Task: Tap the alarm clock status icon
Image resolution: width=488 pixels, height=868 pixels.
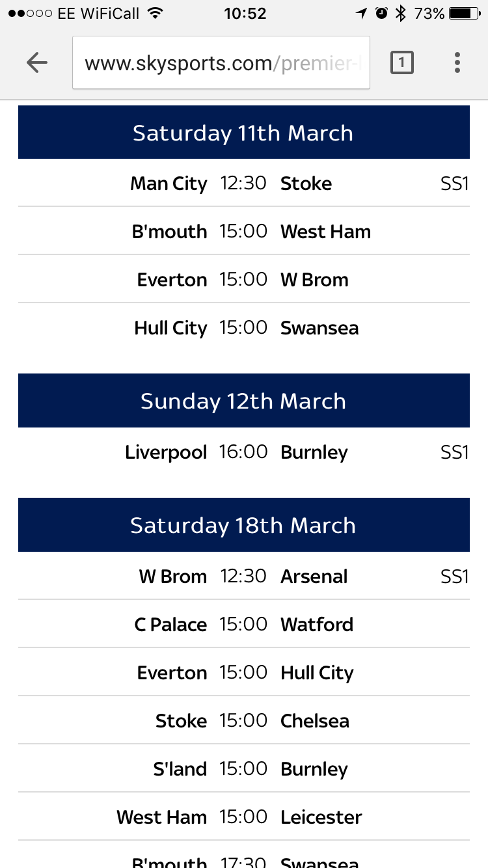Action: coord(381,13)
